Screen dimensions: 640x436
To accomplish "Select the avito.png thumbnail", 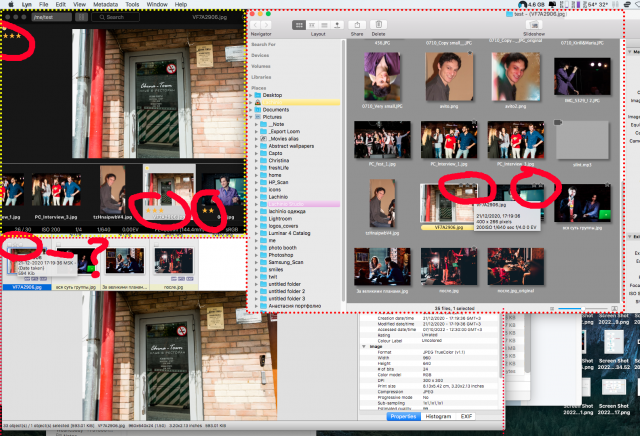I will click(x=449, y=77).
